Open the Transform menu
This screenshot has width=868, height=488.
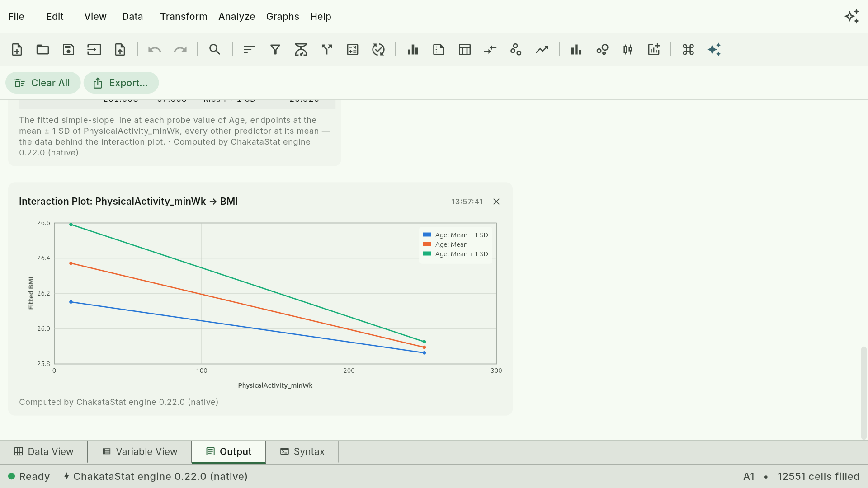pyautogui.click(x=184, y=17)
